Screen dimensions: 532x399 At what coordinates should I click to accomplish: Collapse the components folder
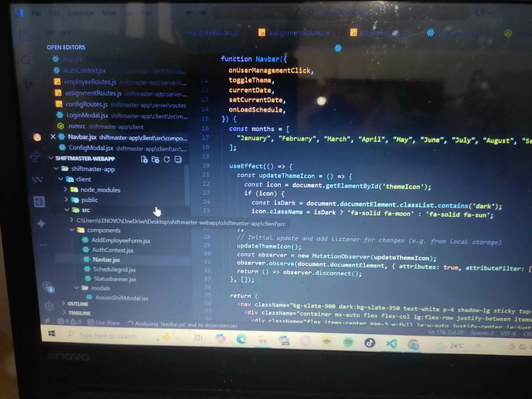point(72,230)
